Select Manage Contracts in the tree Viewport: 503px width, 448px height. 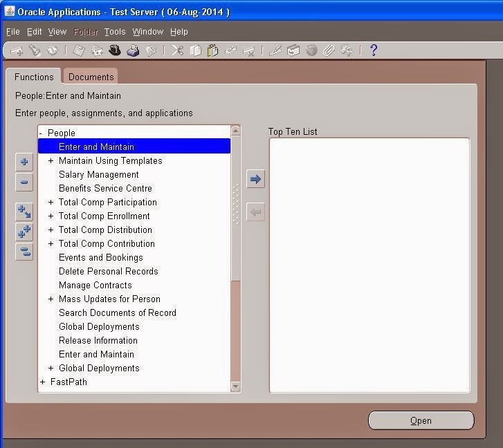[x=95, y=286]
